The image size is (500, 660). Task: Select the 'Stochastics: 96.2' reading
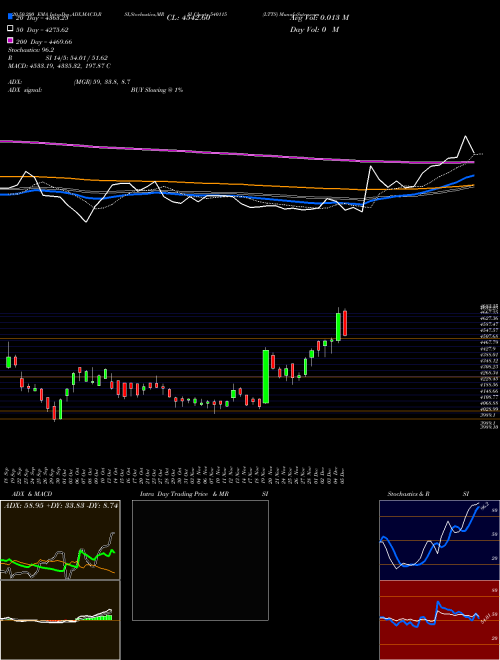[31, 50]
